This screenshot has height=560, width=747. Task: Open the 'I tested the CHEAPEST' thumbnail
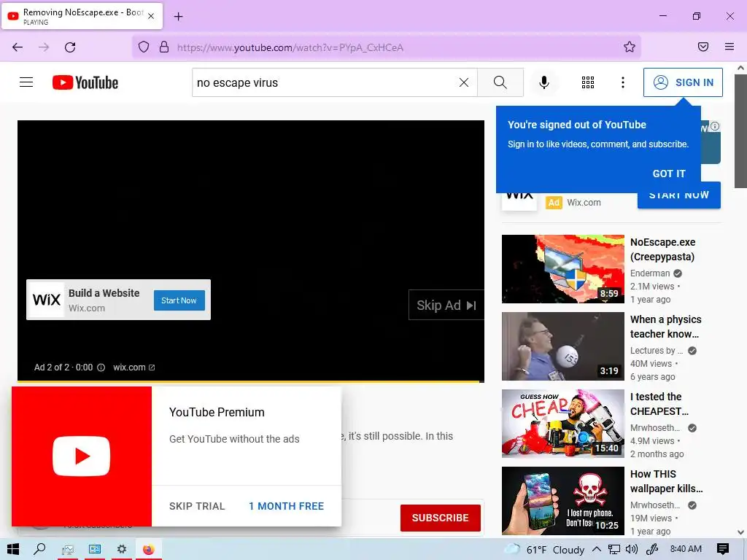pos(562,424)
